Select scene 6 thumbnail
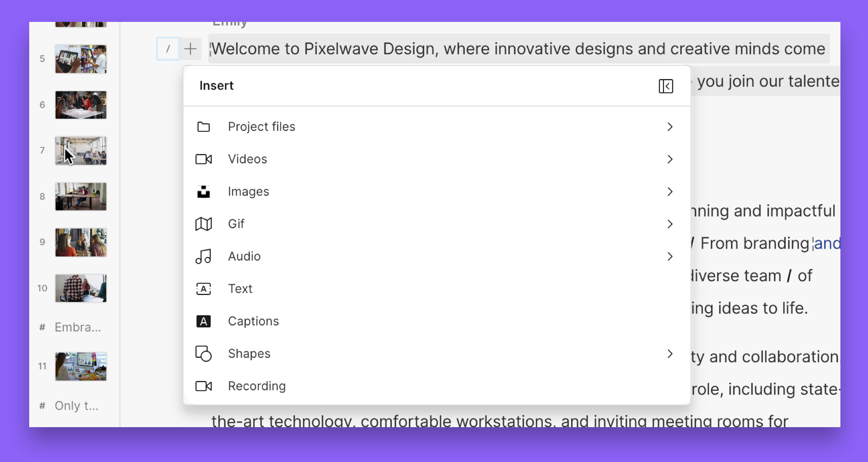Viewport: 868px width, 462px height. pos(81,105)
